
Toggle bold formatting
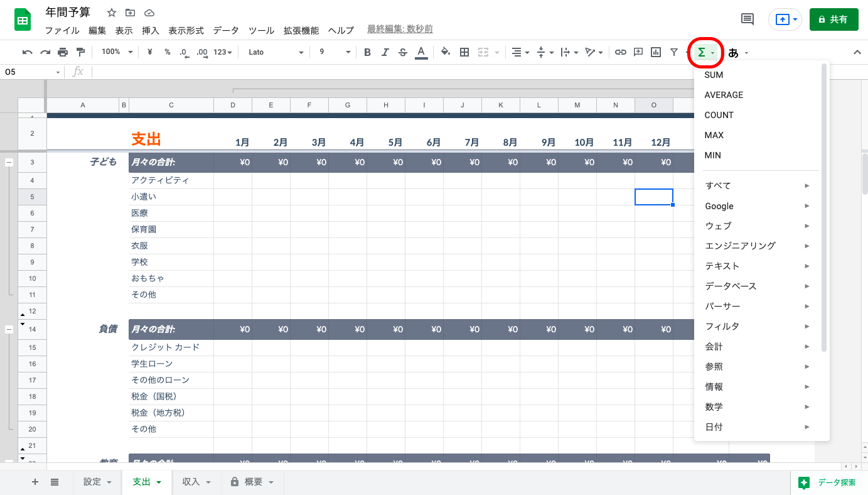point(368,52)
